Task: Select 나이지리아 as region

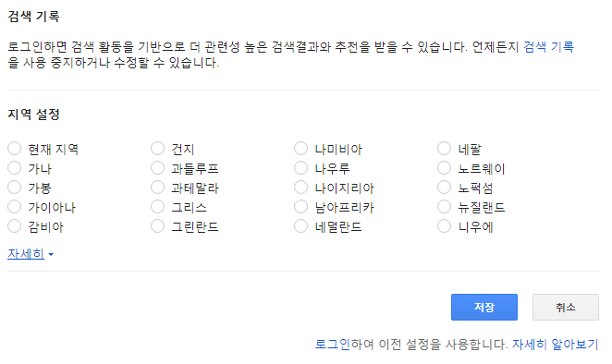Action: tap(301, 188)
